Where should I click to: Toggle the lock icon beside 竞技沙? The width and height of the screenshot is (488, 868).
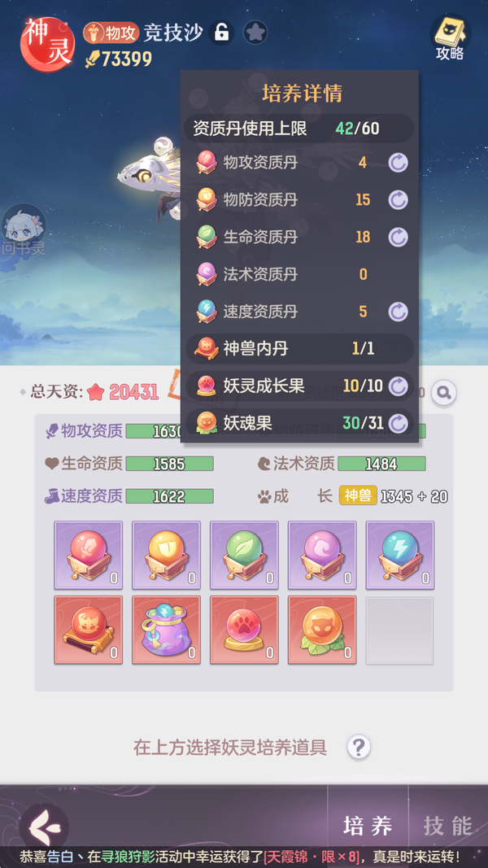pos(221,33)
